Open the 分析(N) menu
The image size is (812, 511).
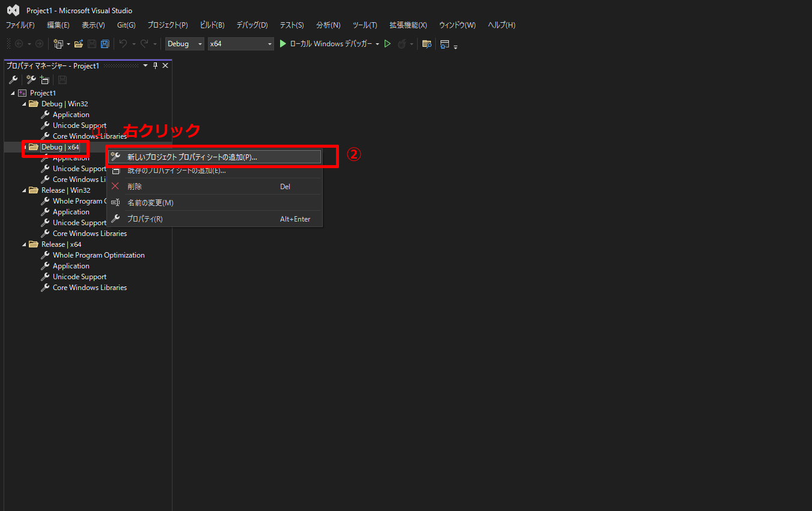coord(328,25)
